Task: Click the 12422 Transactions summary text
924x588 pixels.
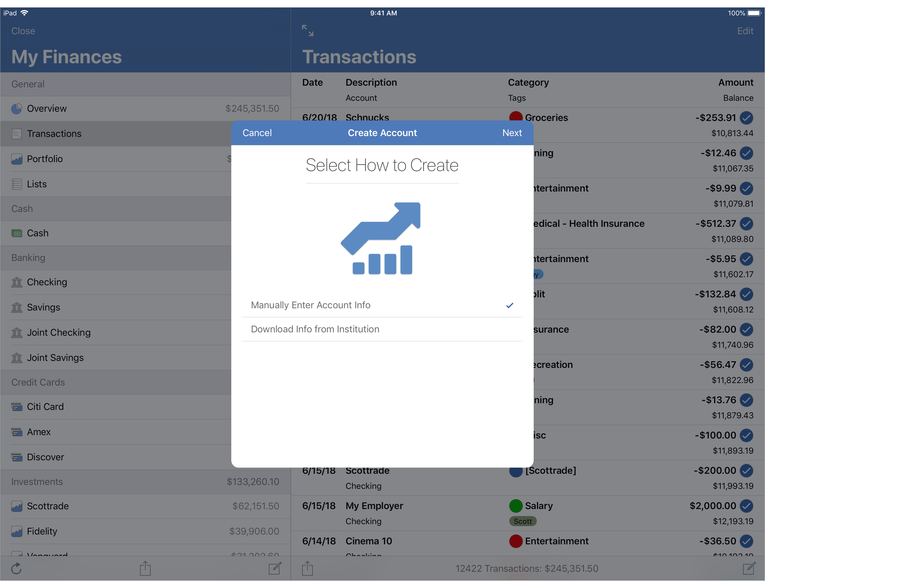Action: (527, 569)
